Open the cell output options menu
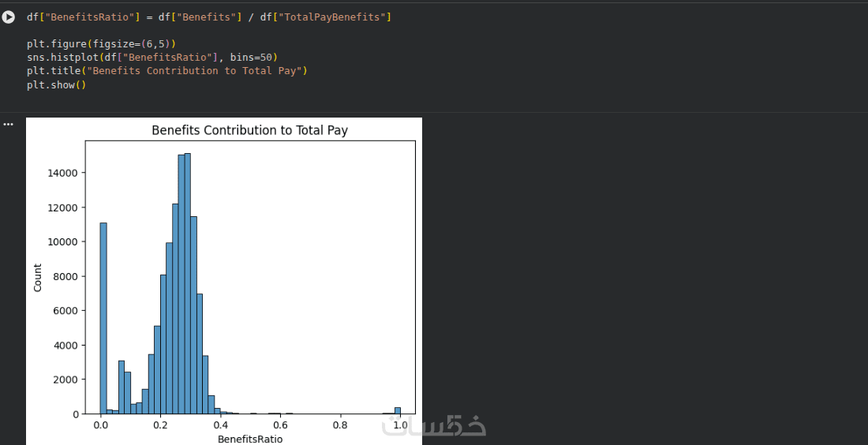 pyautogui.click(x=9, y=124)
